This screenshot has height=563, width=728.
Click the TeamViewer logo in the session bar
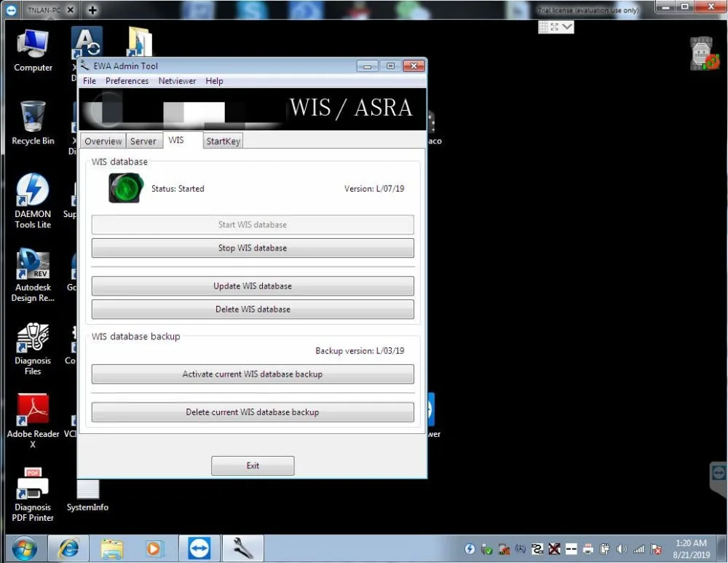point(11,9)
